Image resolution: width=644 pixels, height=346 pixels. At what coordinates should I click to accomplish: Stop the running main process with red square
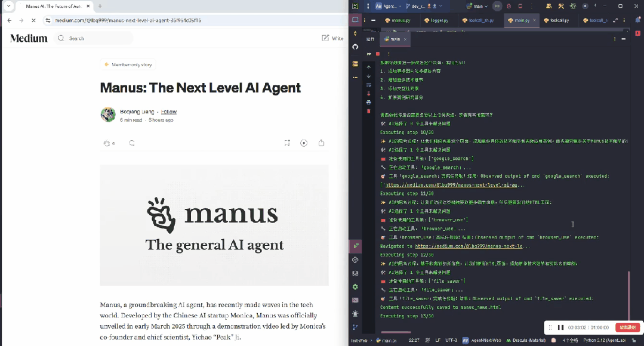(x=377, y=54)
